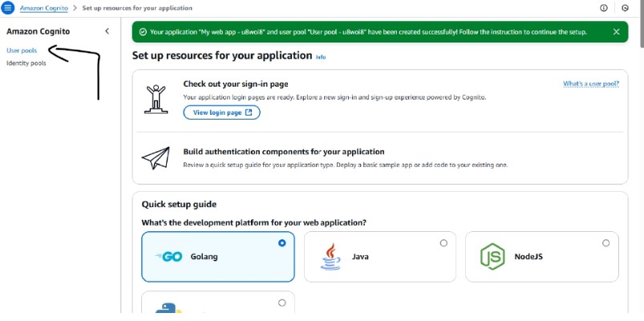Open the hamburger navigation menu icon
This screenshot has height=321, width=644.
pos(8,8)
